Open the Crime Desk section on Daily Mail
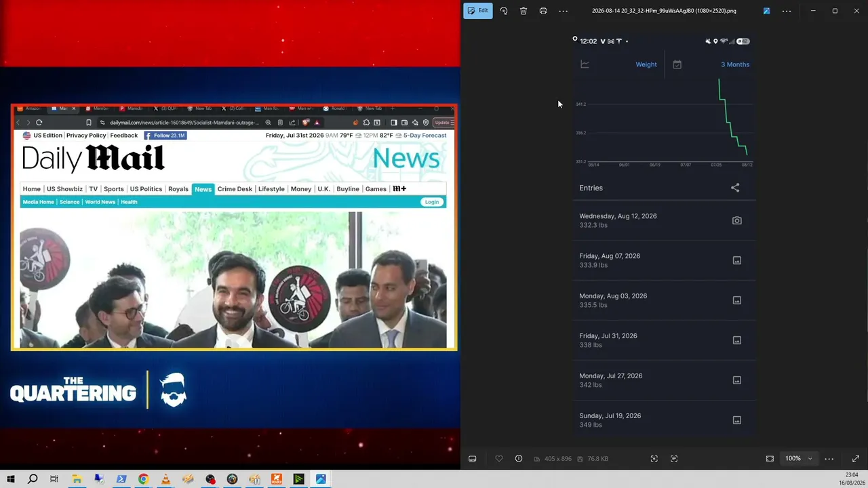Screen dimensions: 868x488 tap(235, 189)
